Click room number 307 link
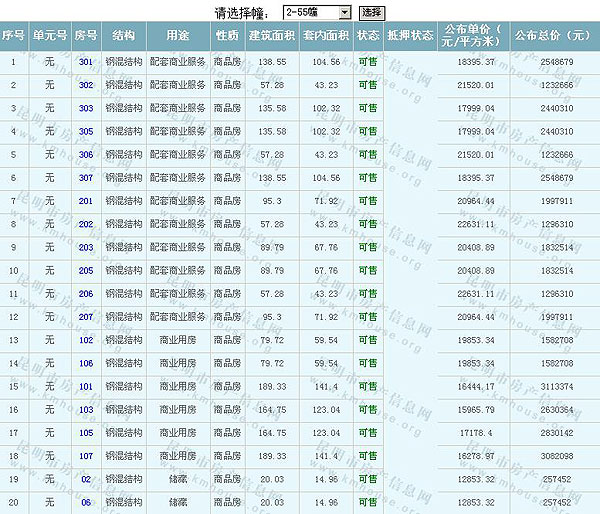Screen dimensions: 600x514 pyautogui.click(x=86, y=178)
